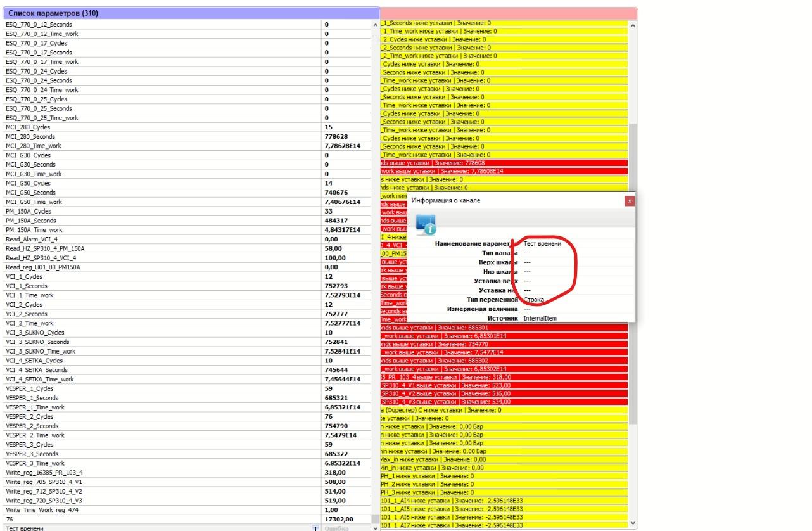Image resolution: width=812 pixels, height=531 pixels.
Task: Select the yellow PH_2 ниже уставки alarm
Action: pyautogui.click(x=504, y=484)
